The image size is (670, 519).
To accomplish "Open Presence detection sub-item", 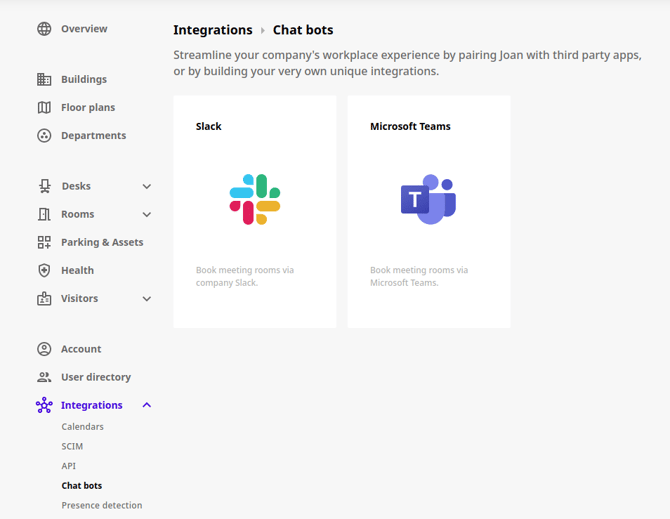I will click(102, 505).
